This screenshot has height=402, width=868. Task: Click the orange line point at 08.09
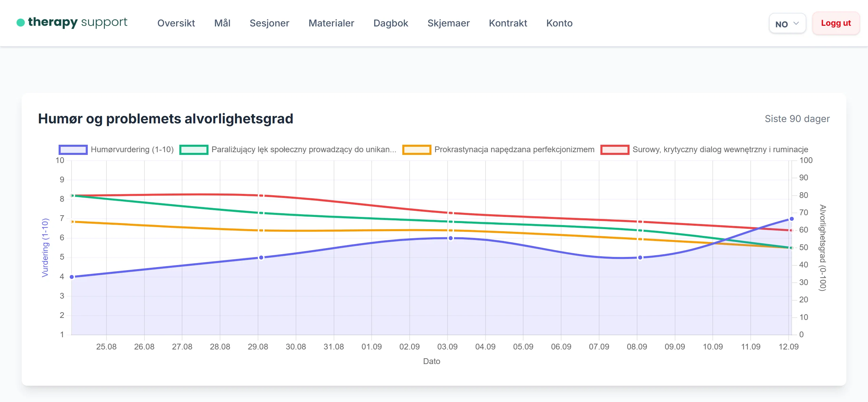coord(640,239)
